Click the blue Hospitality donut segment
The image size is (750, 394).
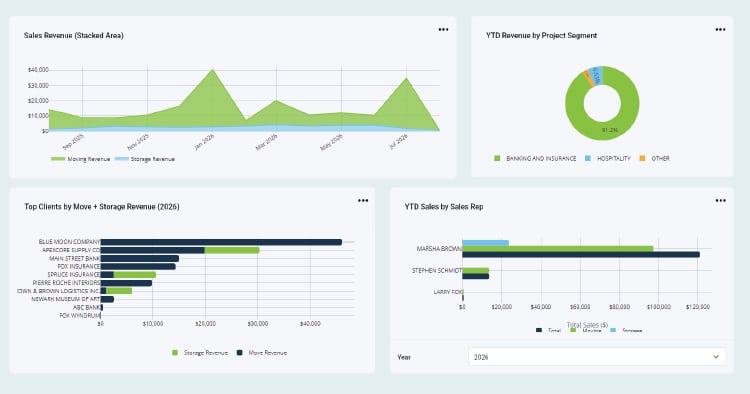(x=596, y=76)
